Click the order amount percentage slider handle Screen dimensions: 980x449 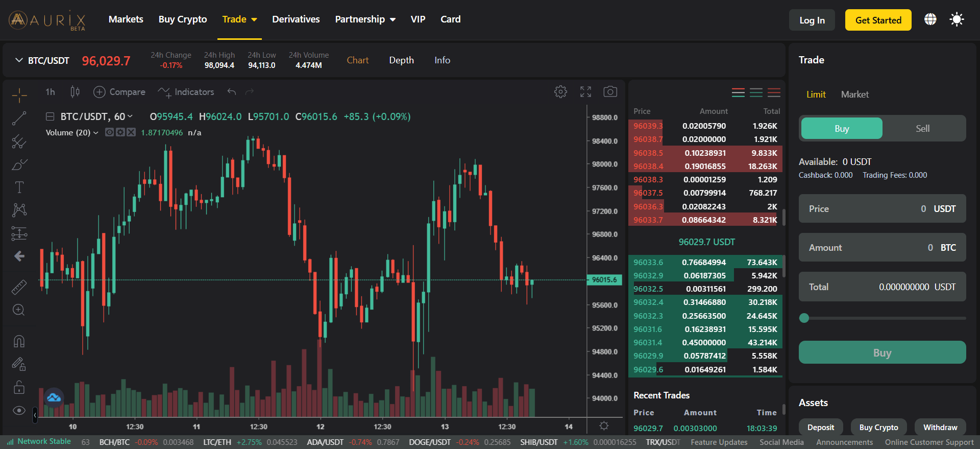804,318
